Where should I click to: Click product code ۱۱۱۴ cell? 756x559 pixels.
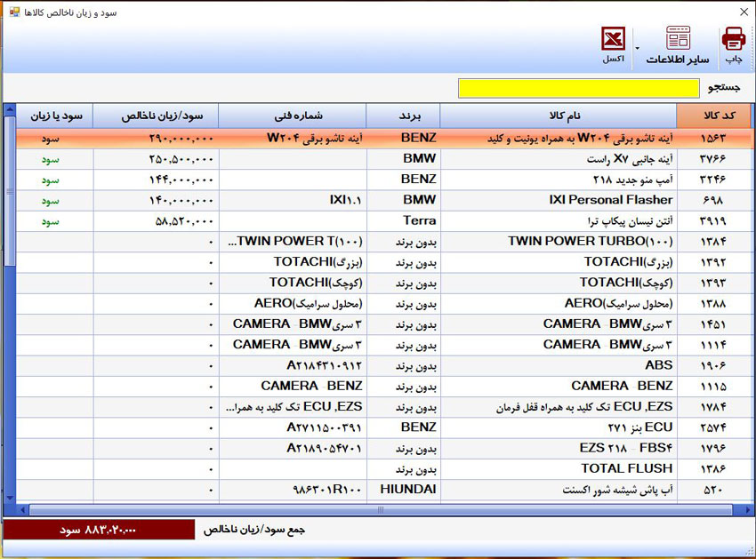[x=713, y=346]
